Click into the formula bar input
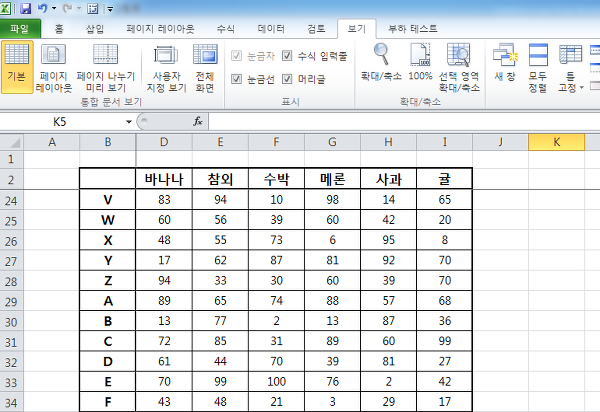 click(x=404, y=122)
